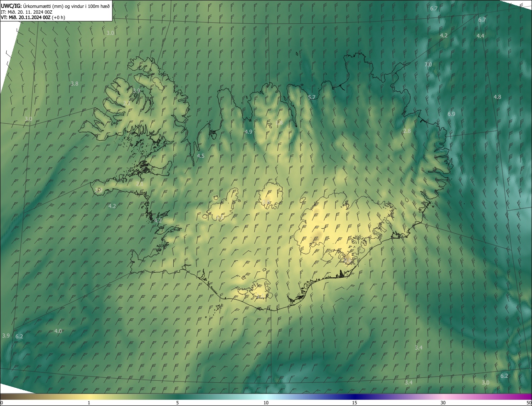Select the 'VT: Mið. 20.11.2024 00Z (+0 h)' line
Viewport: 532px width, 406px height.
[33, 17]
